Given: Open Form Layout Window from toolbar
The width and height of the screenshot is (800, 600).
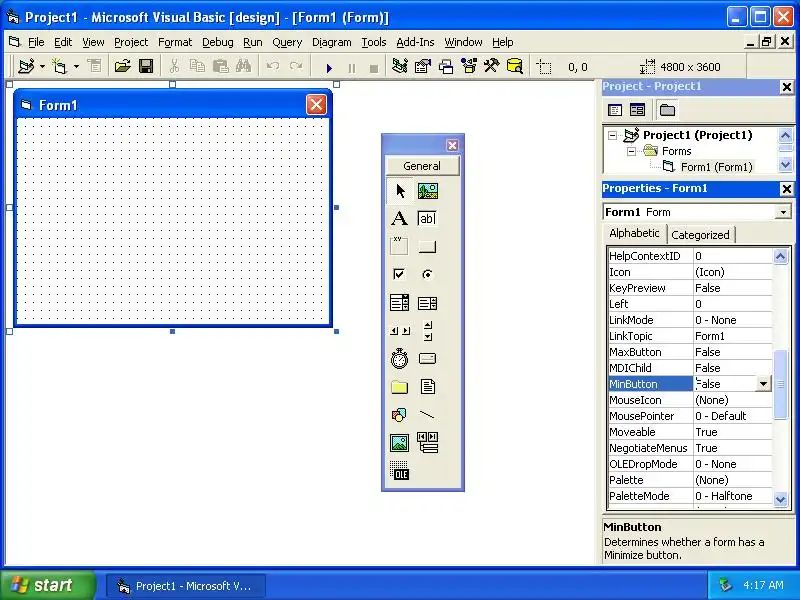Looking at the screenshot, I should [445, 66].
